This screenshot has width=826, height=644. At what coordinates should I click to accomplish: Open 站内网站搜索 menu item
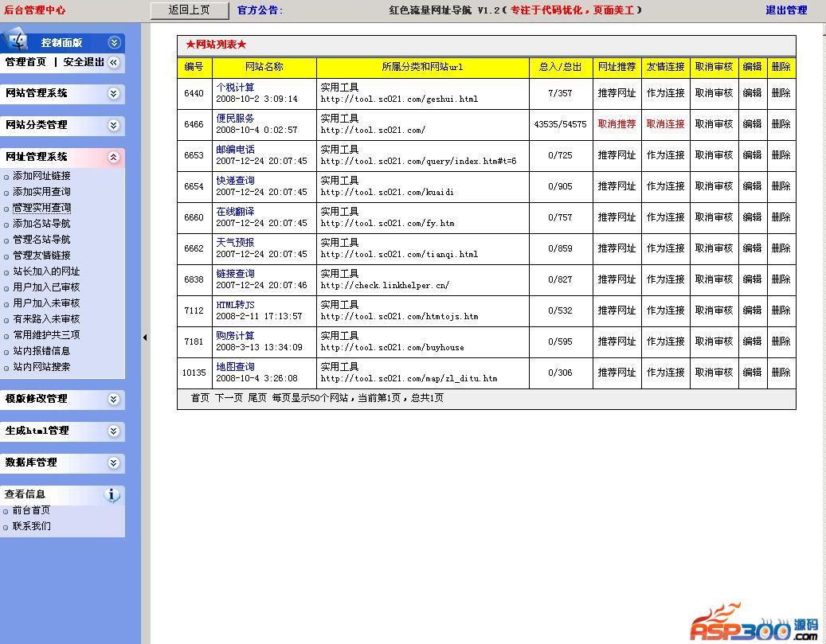[41, 366]
